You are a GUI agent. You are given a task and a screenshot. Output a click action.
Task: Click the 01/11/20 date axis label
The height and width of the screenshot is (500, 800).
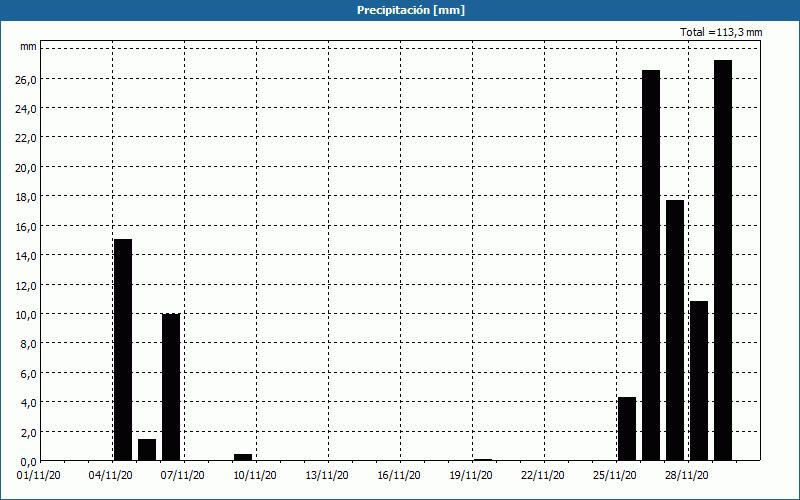coord(39,476)
